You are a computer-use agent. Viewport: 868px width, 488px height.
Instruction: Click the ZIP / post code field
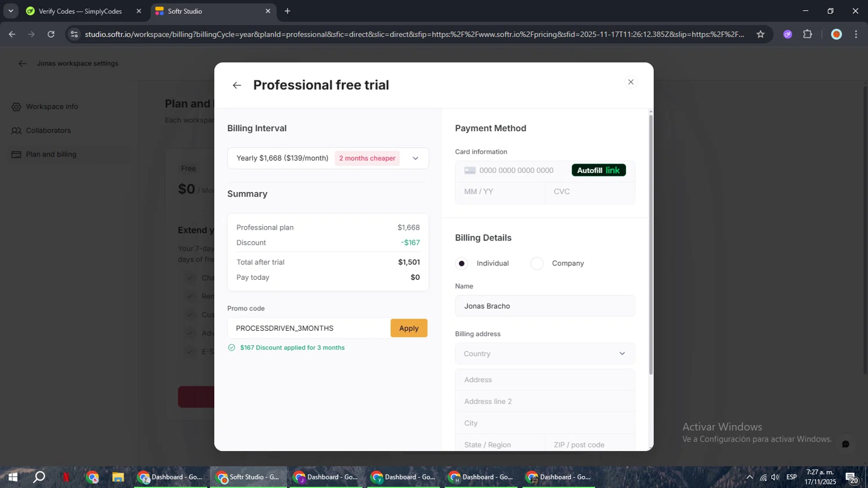[x=590, y=444]
